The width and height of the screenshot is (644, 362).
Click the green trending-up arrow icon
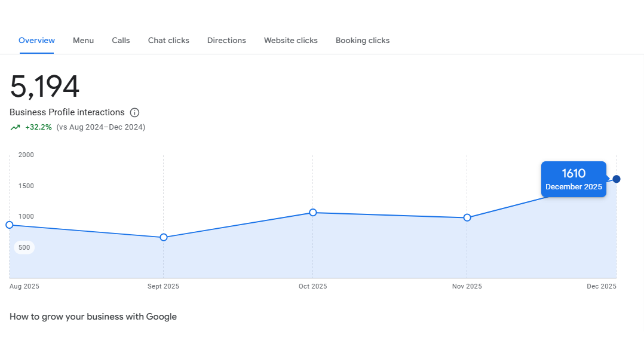tap(15, 127)
